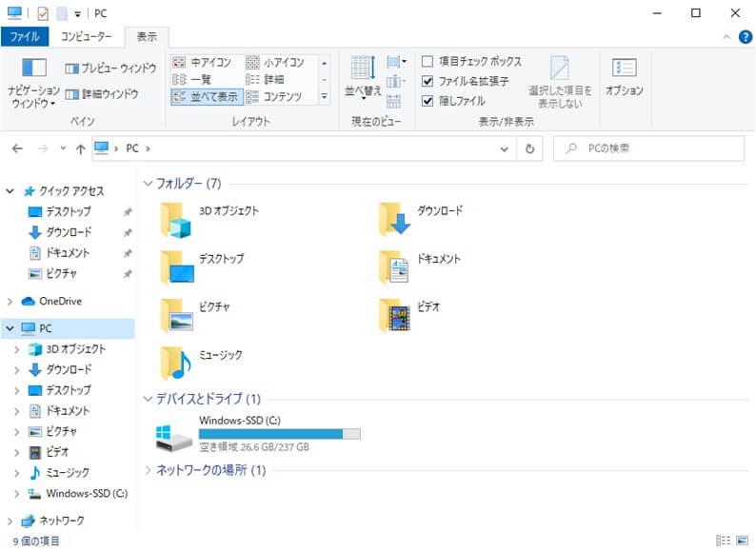The height and width of the screenshot is (552, 756).
Task: Click the Windows-SSD (C:) capacity bar
Action: pos(280,434)
